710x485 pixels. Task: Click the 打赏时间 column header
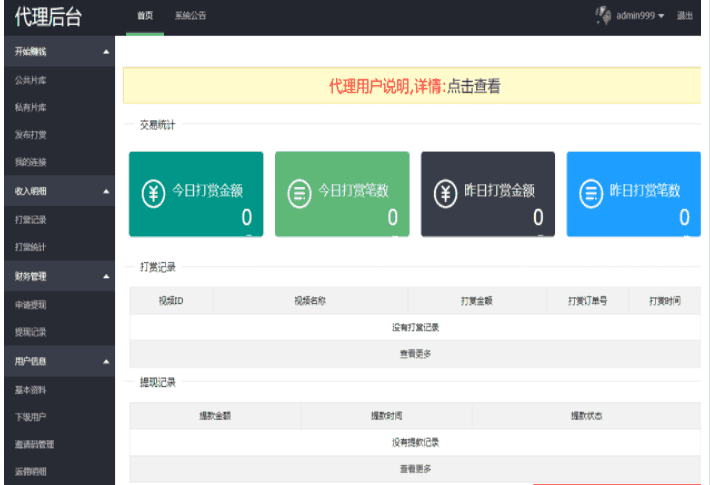point(665,301)
